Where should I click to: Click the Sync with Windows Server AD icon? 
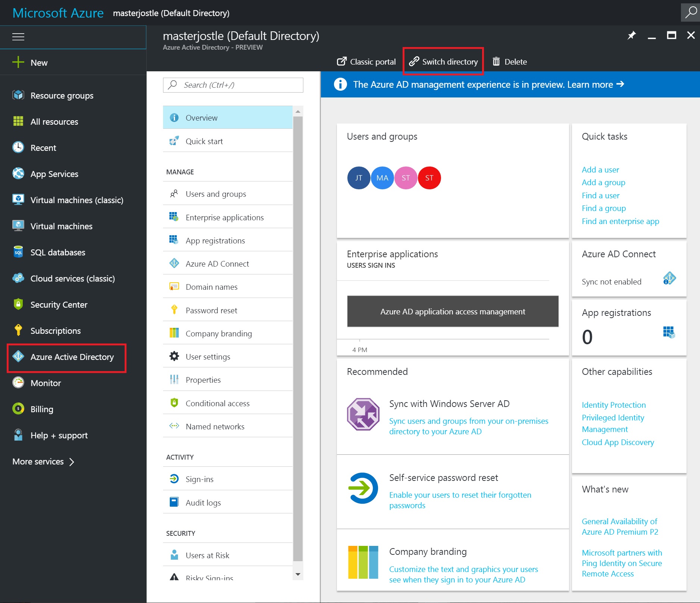(x=363, y=414)
